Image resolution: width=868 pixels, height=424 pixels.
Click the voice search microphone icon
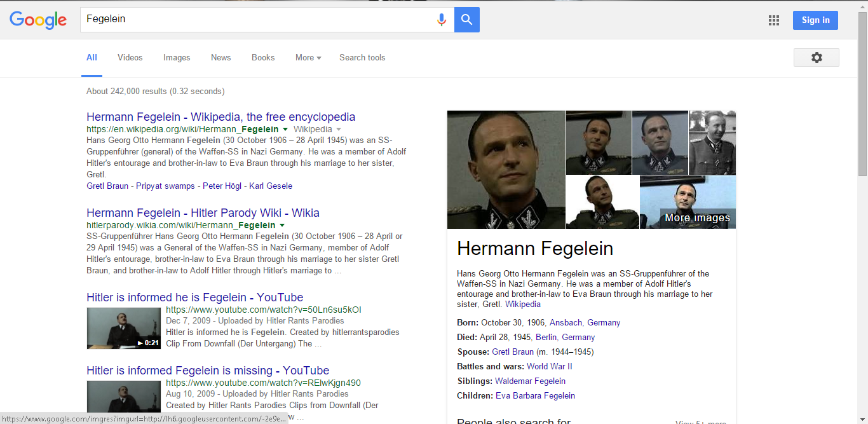coord(442,20)
